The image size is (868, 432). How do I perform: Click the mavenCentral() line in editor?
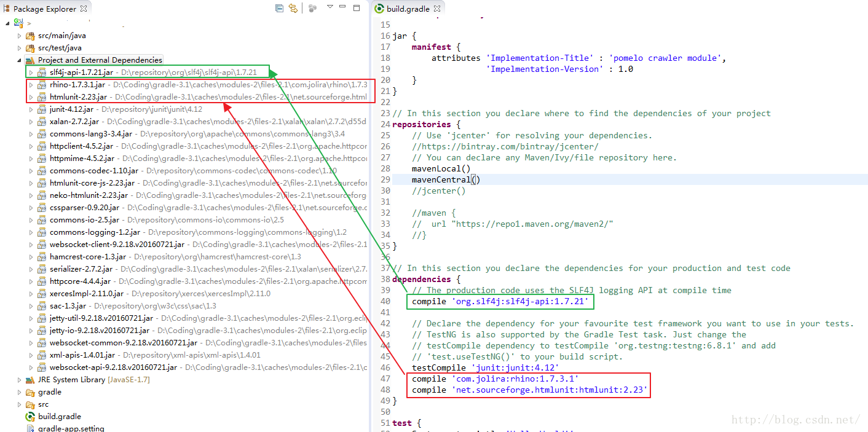click(x=446, y=179)
